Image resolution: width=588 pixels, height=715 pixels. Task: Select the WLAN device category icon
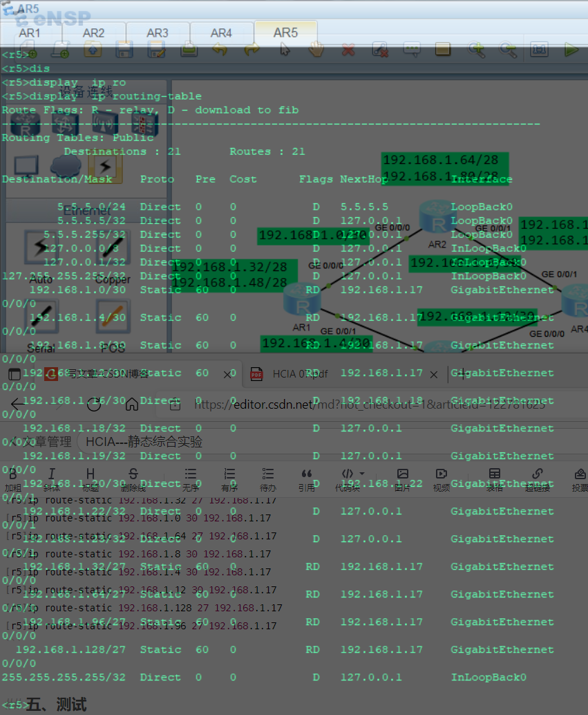(x=105, y=125)
